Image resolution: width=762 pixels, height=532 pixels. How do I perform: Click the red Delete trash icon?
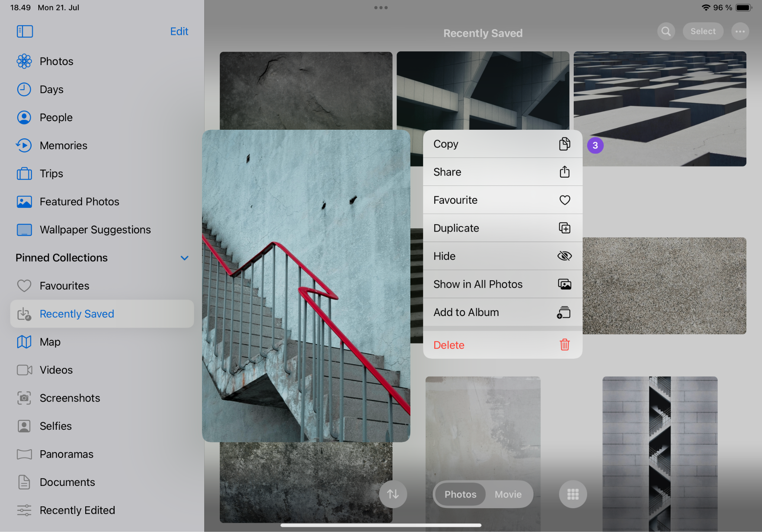tap(564, 345)
